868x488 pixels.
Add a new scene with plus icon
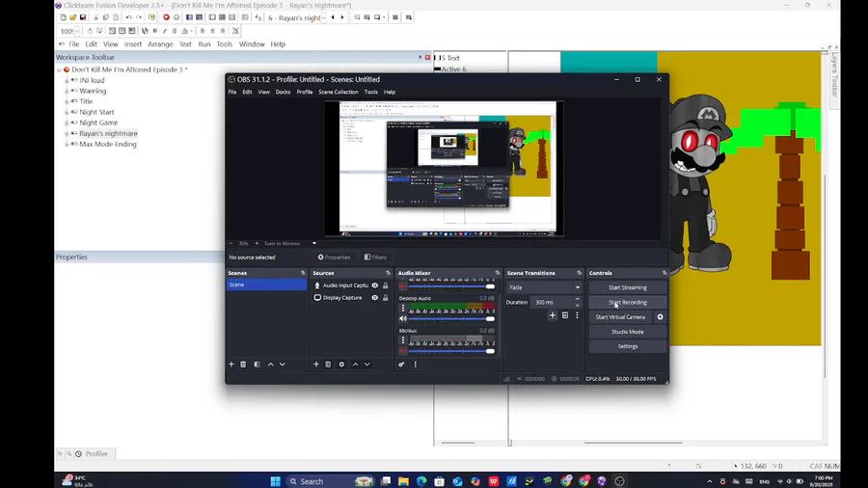(231, 364)
